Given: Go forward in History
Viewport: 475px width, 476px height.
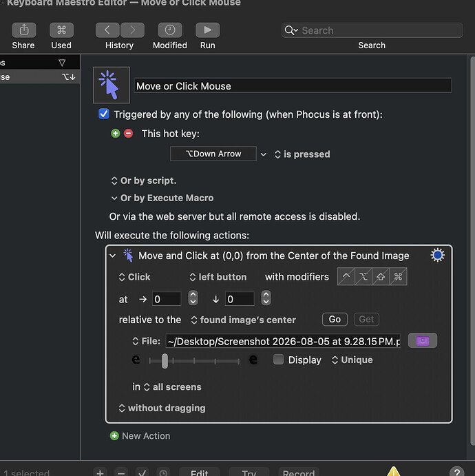Looking at the screenshot, I should pyautogui.click(x=133, y=30).
